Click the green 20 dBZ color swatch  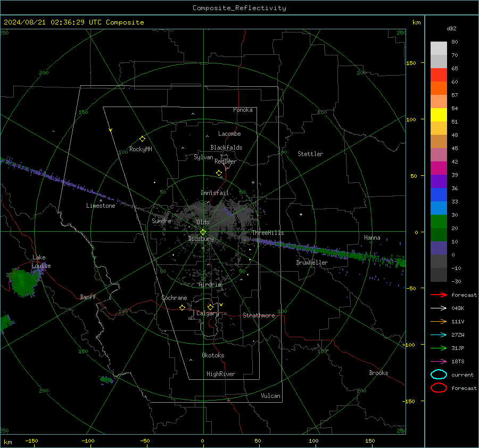(x=439, y=222)
